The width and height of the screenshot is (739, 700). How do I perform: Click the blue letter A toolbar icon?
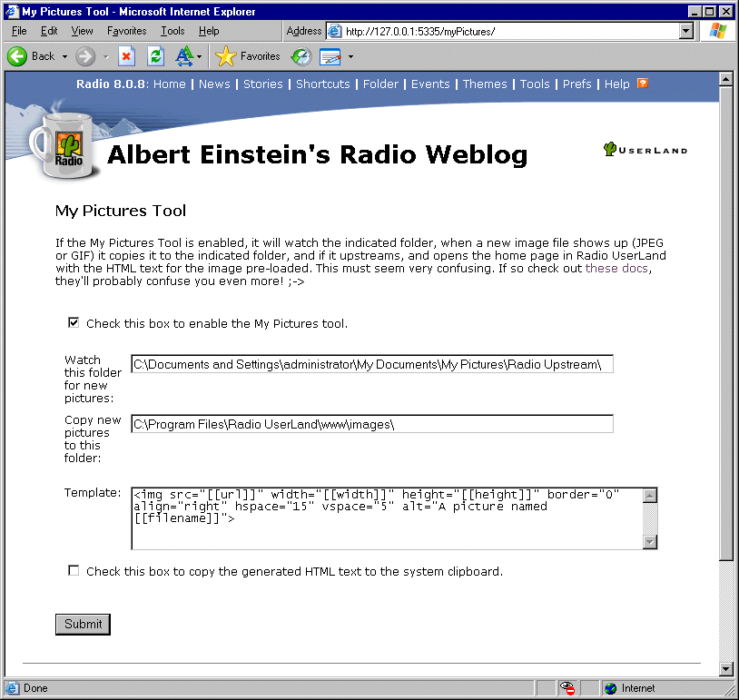(184, 56)
